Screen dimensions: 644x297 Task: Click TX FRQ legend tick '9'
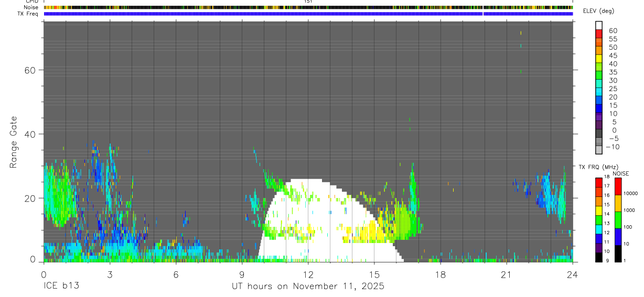pos(607,260)
